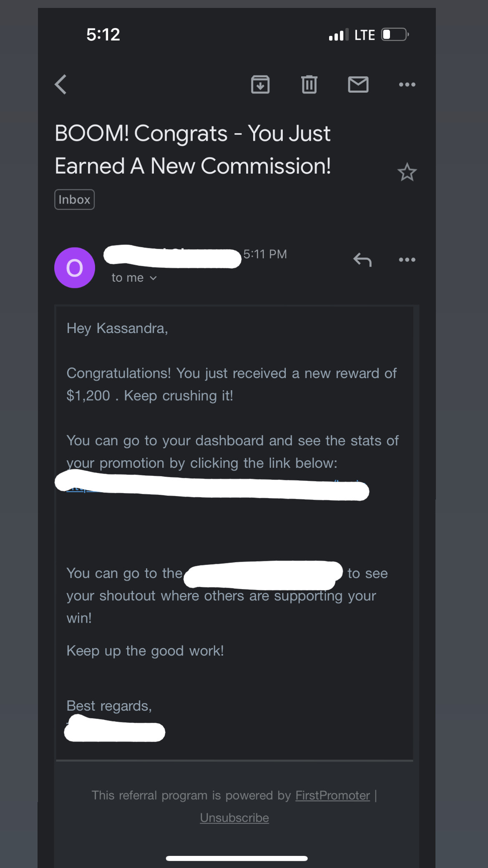
Task: Tap the Inbox label tag
Action: click(74, 199)
